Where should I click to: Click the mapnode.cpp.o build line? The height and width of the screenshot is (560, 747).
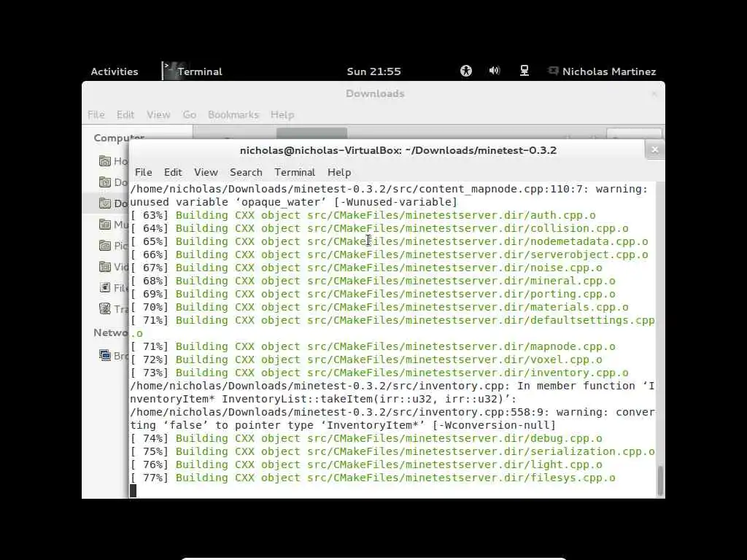click(x=373, y=346)
